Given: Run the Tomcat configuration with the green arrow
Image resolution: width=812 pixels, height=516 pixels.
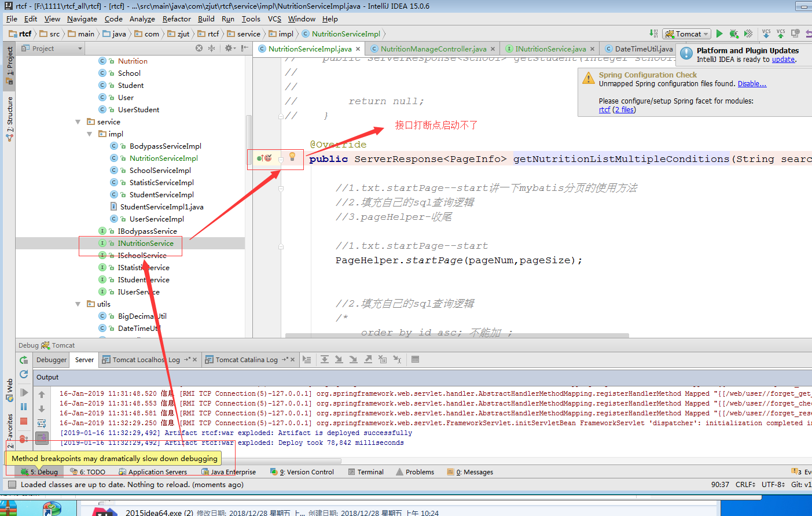Looking at the screenshot, I should [x=719, y=34].
